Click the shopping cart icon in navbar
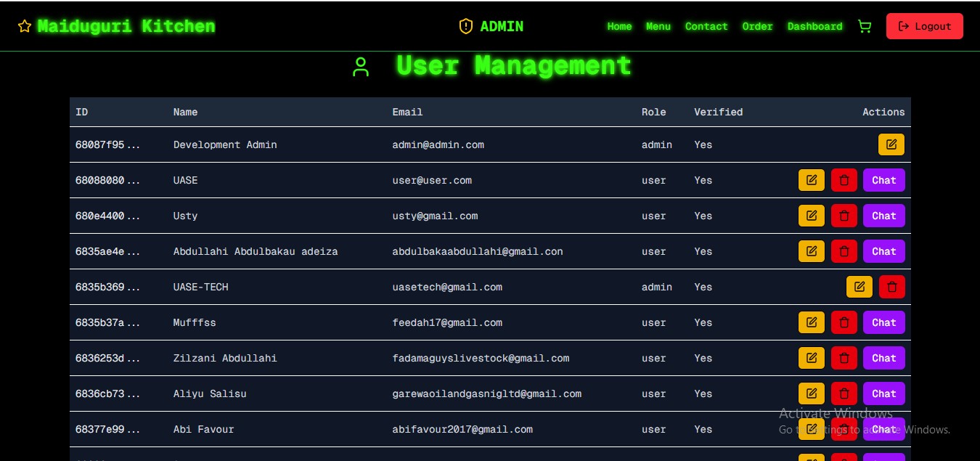The height and width of the screenshot is (461, 980). point(864,26)
